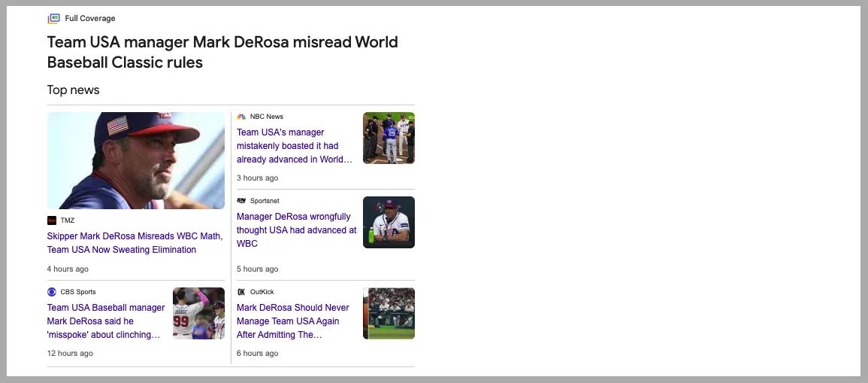The image size is (868, 383).
Task: Click the Full Coverage multicolor icon
Action: (x=53, y=18)
